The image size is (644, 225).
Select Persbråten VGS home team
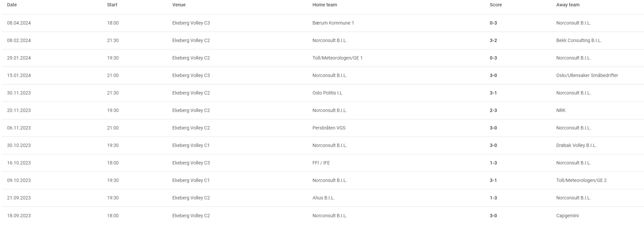pyautogui.click(x=329, y=128)
